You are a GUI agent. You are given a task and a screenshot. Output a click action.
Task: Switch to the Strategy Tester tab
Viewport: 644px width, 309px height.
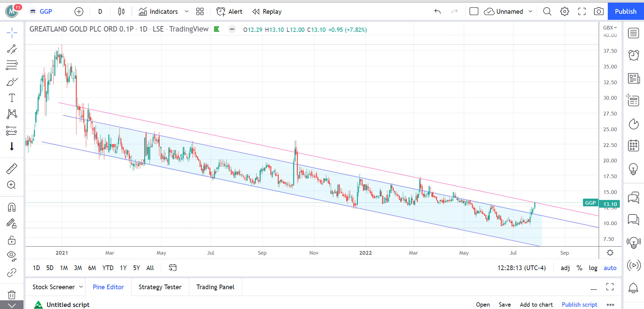point(160,287)
